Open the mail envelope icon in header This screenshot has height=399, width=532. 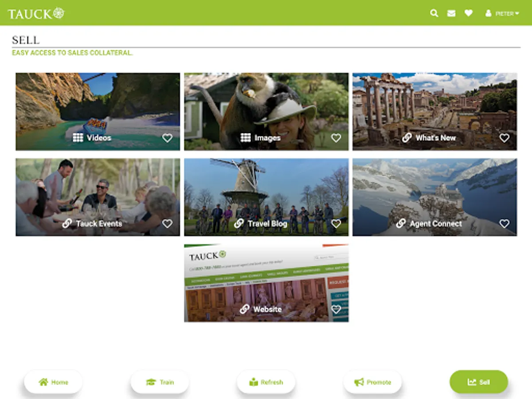(451, 13)
